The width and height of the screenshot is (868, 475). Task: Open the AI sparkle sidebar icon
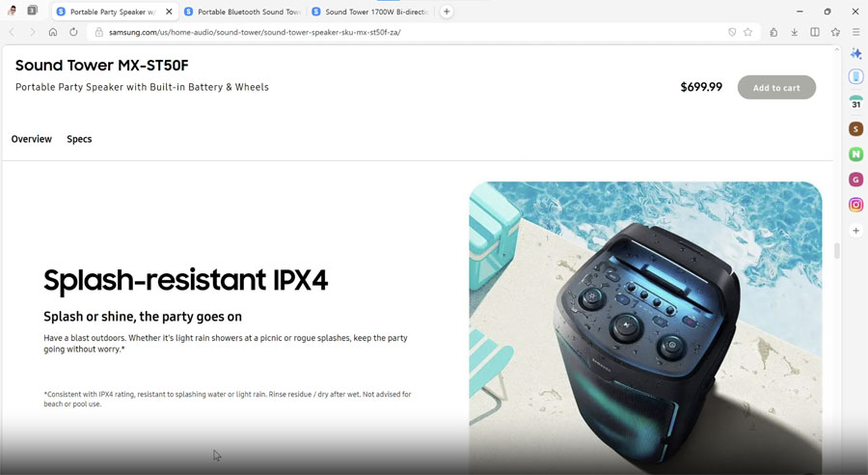coord(855,54)
